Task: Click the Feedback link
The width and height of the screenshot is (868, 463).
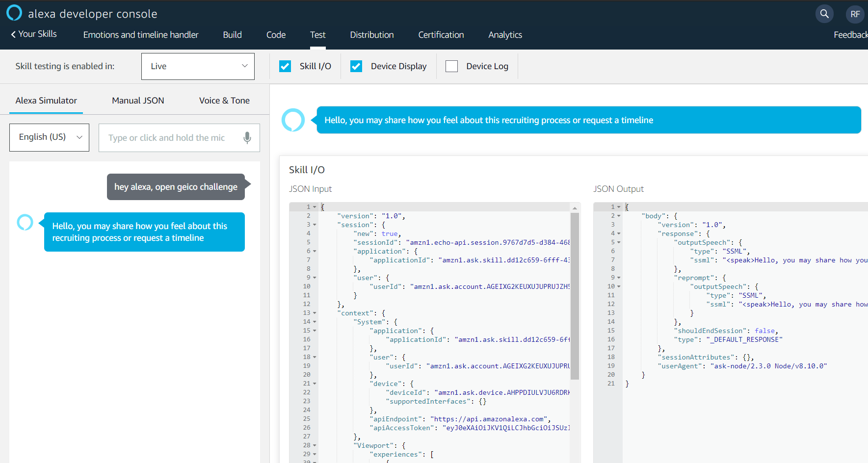Action: click(x=850, y=35)
